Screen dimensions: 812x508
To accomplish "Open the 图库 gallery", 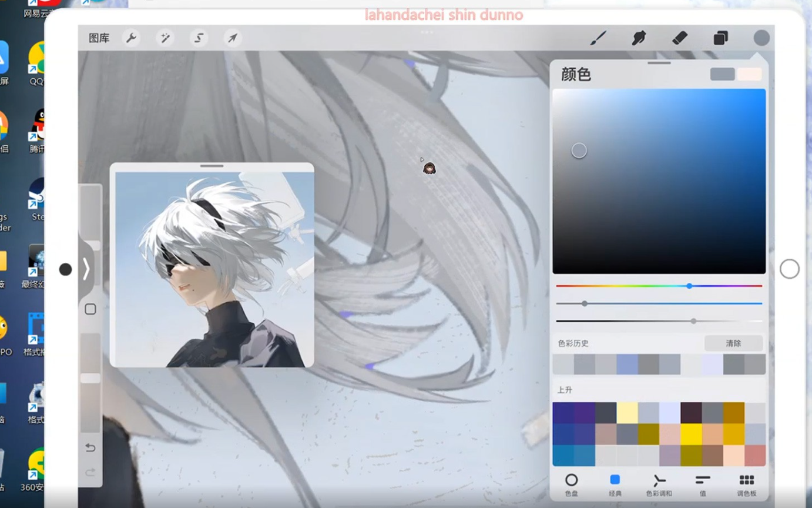I will (99, 38).
